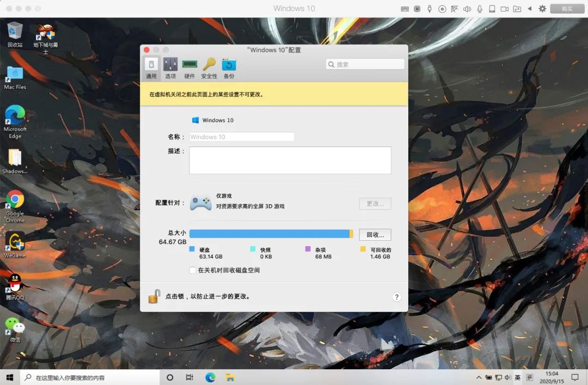Click the 拼 IME mode indicator
This screenshot has width=588, height=385.
click(x=530, y=377)
